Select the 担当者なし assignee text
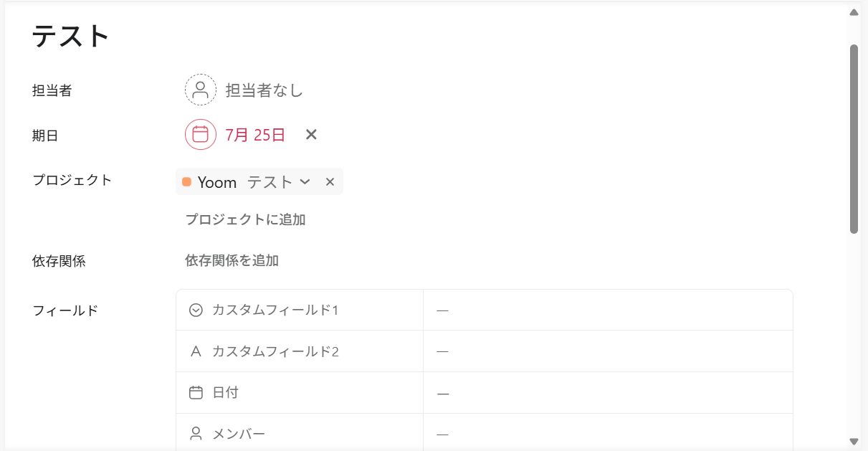868x451 pixels. 264,90
